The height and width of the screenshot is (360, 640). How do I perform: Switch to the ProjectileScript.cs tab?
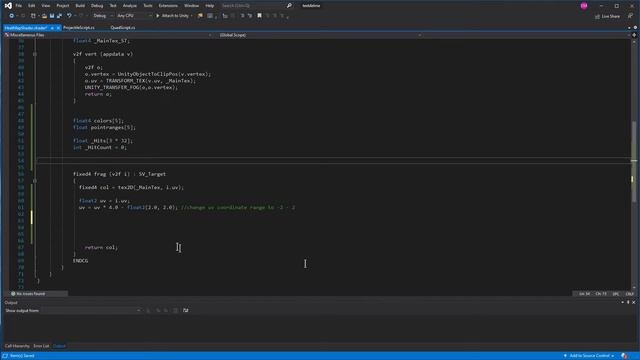79,28
